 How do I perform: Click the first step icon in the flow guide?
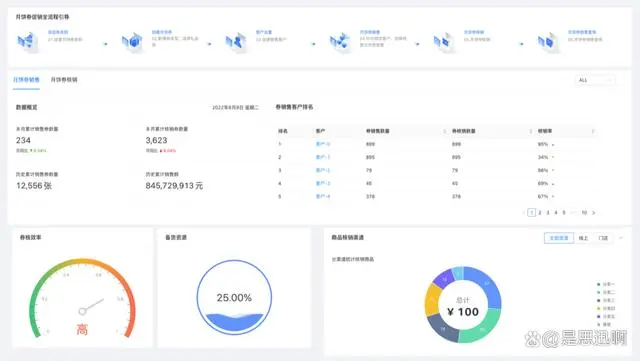[x=27, y=42]
